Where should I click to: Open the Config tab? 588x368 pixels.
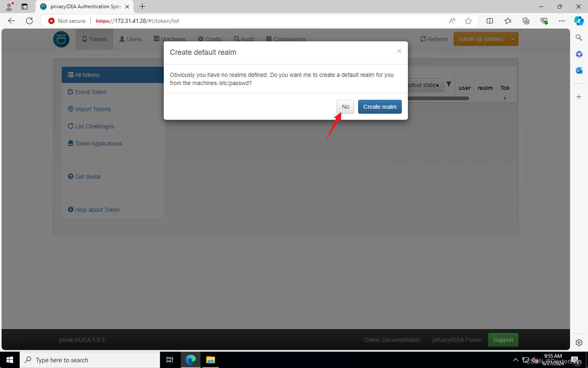point(210,39)
